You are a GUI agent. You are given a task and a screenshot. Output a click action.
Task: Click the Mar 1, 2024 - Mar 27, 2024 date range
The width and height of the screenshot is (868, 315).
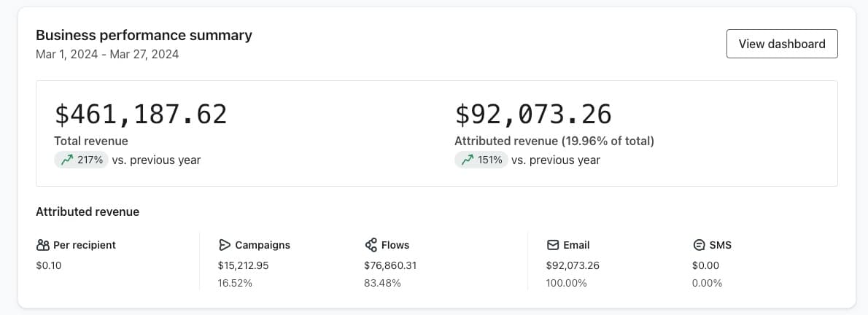click(107, 54)
